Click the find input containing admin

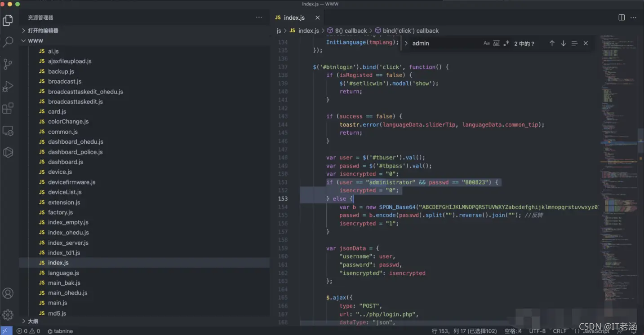tap(445, 43)
